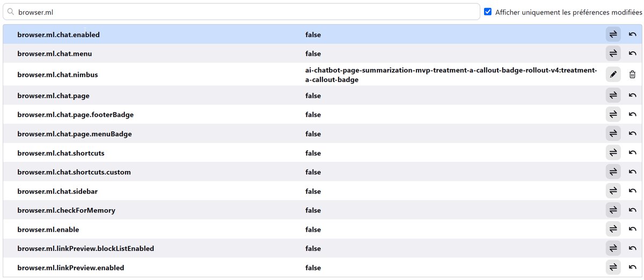The width and height of the screenshot is (644, 280).
Task: Reset browser.ml.linkPreview.blockListEnabled to default
Action: (632, 248)
